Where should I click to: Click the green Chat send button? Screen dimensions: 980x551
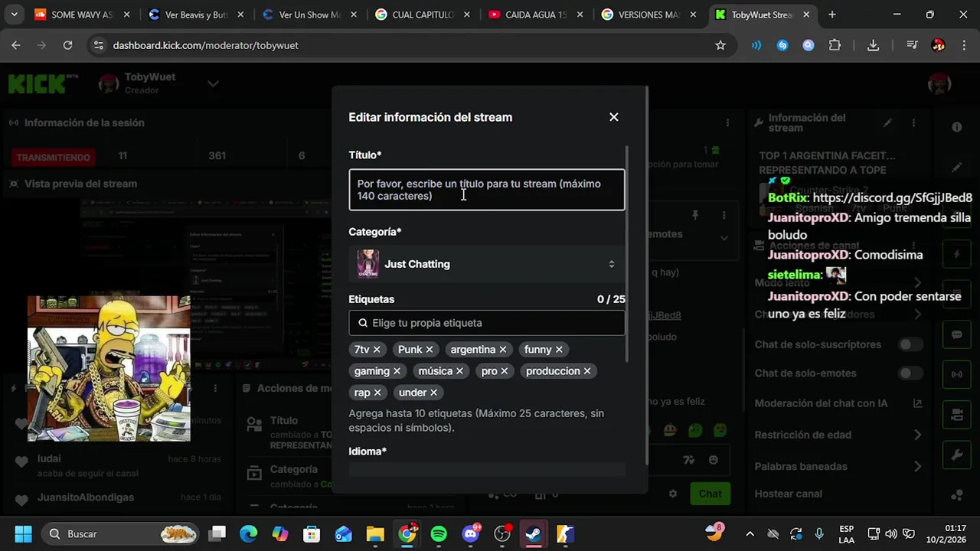(x=710, y=494)
